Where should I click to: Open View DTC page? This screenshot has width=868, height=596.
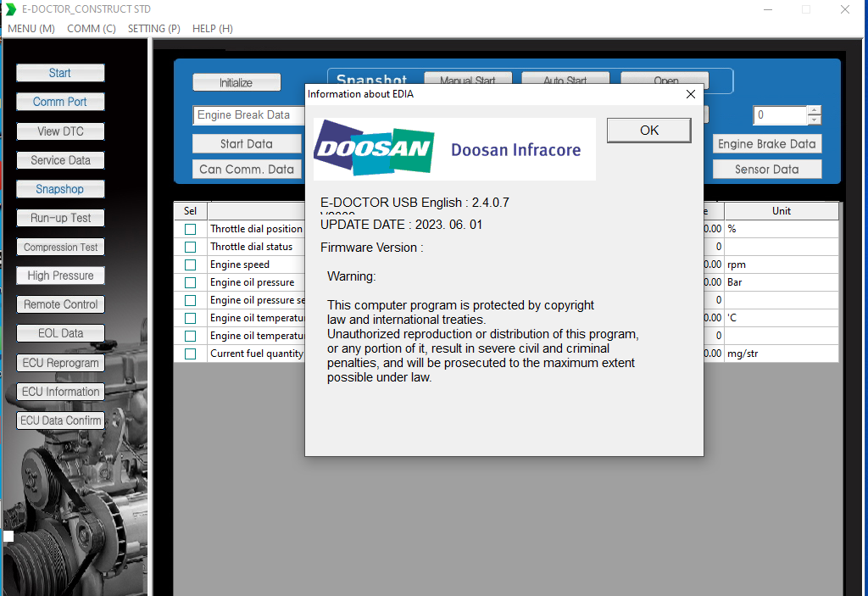click(x=60, y=131)
